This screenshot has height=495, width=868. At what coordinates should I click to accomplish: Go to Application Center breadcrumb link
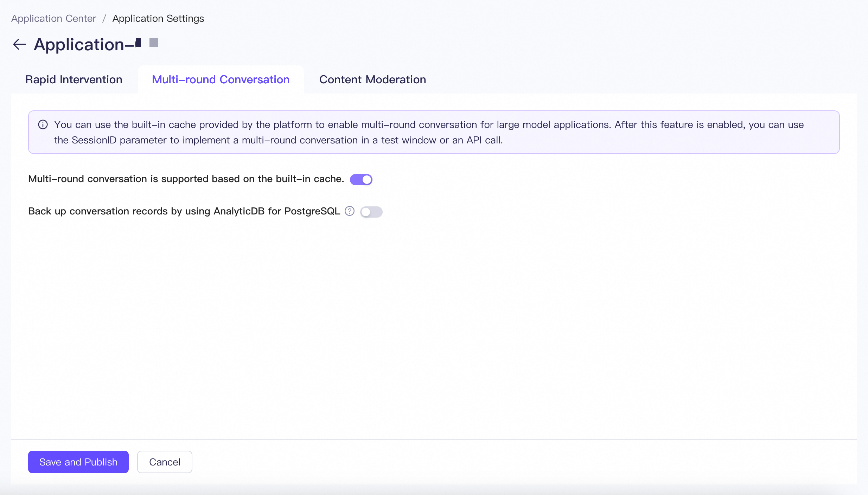53,18
